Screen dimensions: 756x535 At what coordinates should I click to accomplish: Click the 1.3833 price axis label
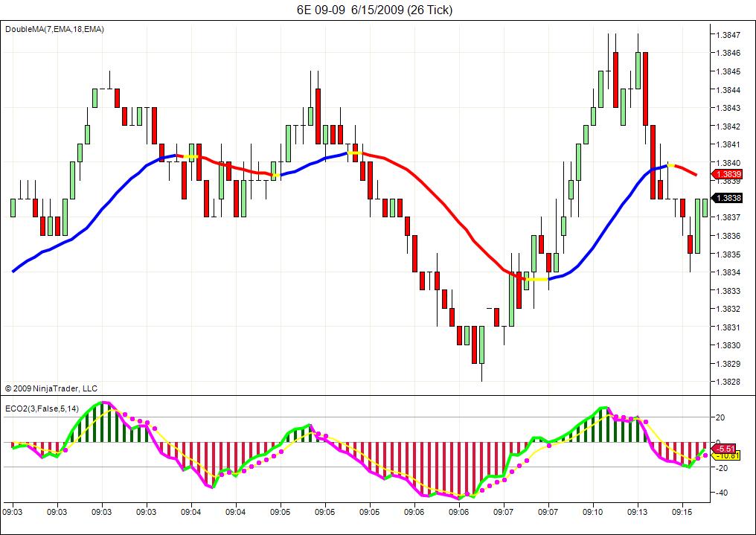tap(728, 291)
